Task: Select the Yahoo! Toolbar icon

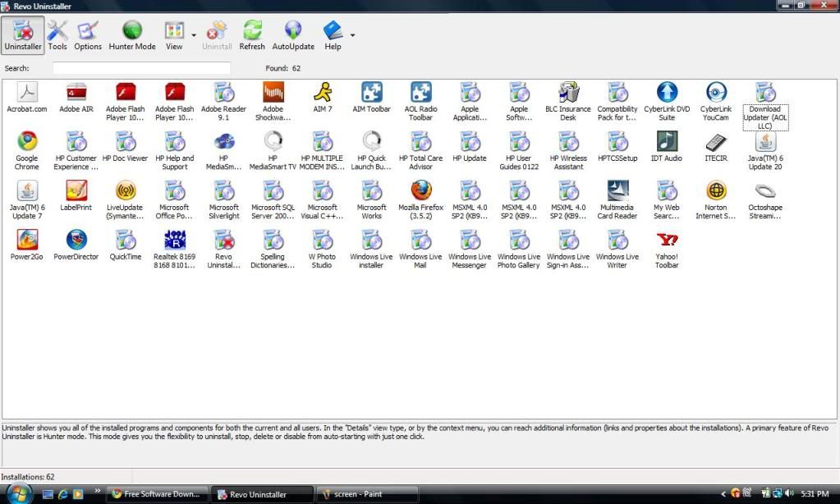Action: click(x=667, y=240)
